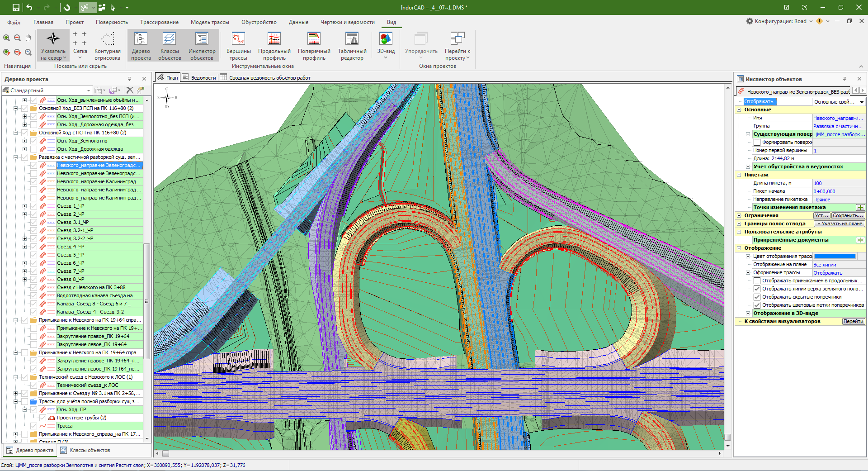The height and width of the screenshot is (471, 868).
Task: Collapse Развязка с частичной разборкой tree node
Action: tap(16, 157)
